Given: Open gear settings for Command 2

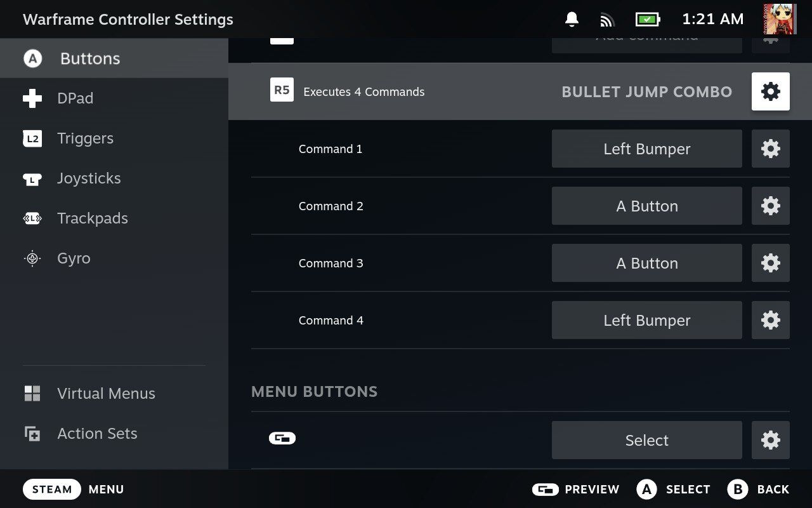Looking at the screenshot, I should (771, 206).
